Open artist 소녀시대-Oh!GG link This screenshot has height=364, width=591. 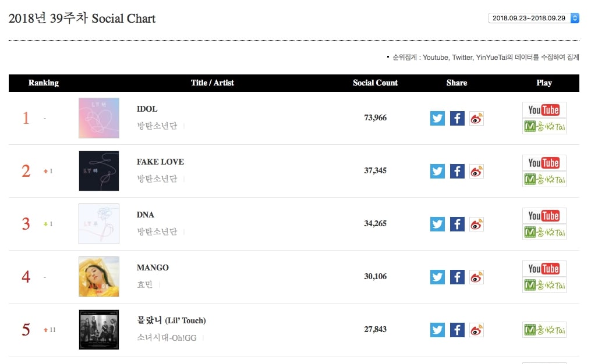[x=168, y=337]
